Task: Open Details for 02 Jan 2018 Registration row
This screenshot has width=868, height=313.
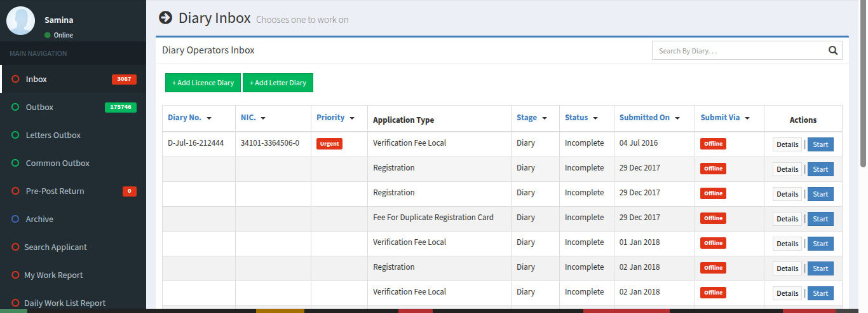Action: click(x=787, y=268)
